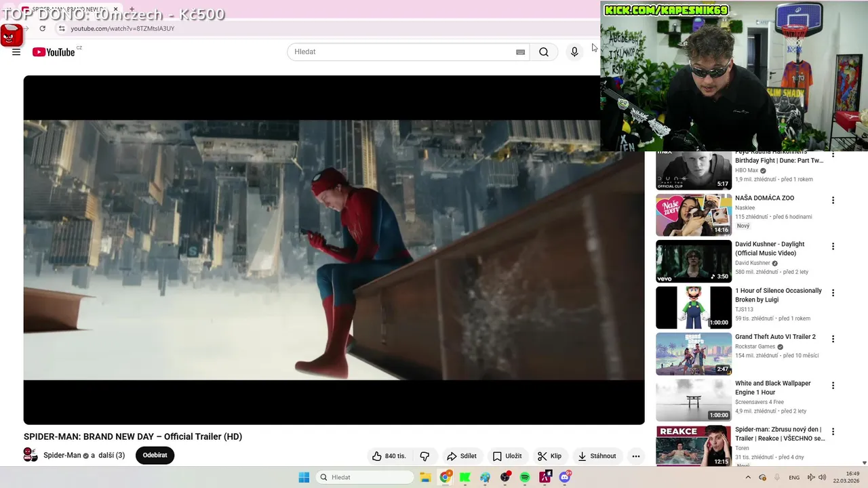Open 'David Kushner - Daylight' title link
The image size is (868, 488).
point(770,249)
